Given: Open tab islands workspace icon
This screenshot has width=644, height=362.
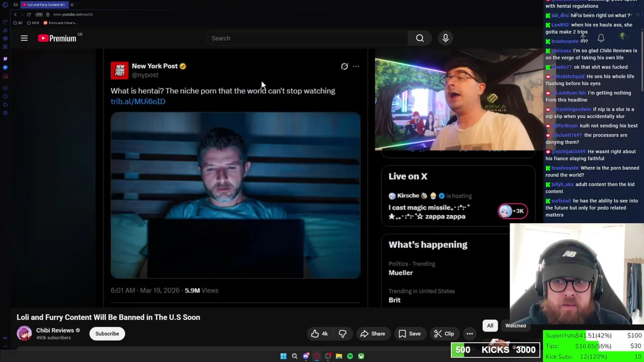Looking at the screenshot, I should pyautogui.click(x=16, y=5).
